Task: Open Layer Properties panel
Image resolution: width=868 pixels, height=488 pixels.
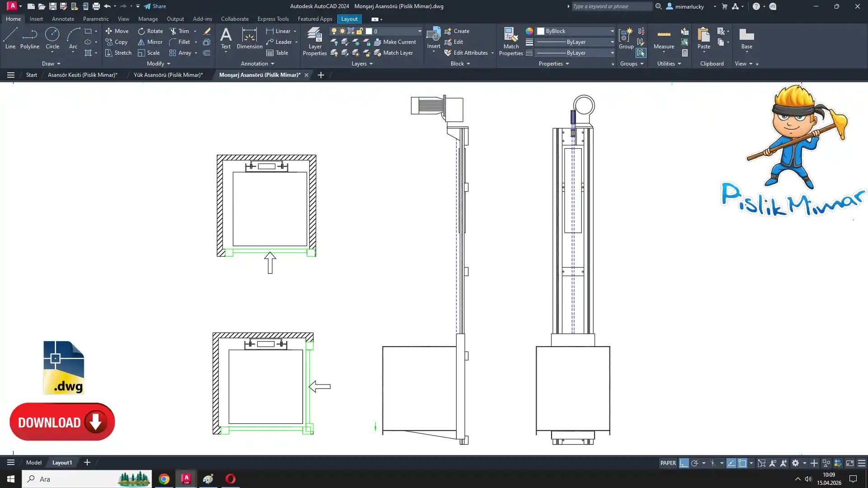Action: [315, 41]
